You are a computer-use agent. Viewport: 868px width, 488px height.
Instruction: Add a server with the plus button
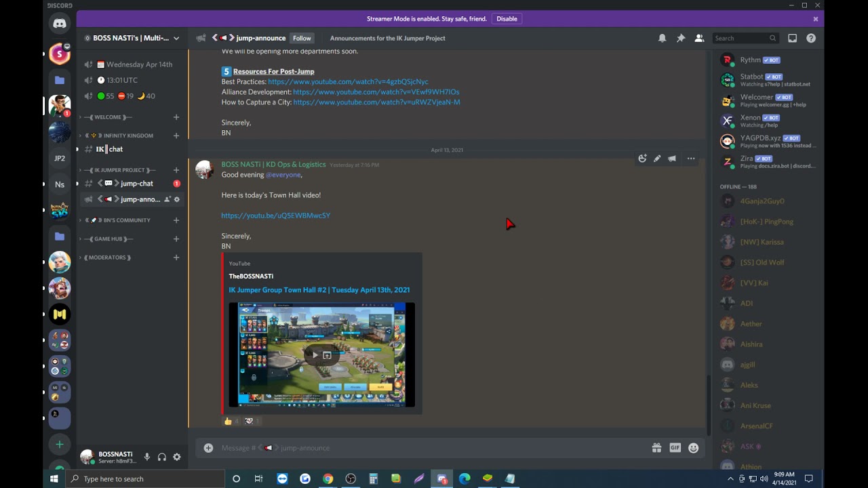(60, 445)
